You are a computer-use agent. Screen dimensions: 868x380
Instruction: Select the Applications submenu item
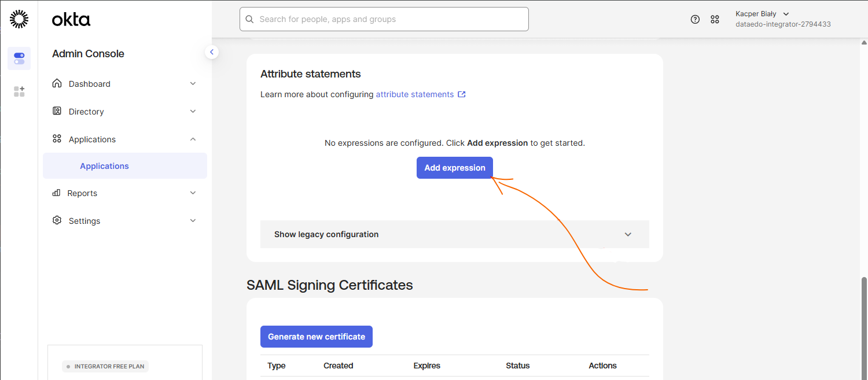[x=104, y=166]
